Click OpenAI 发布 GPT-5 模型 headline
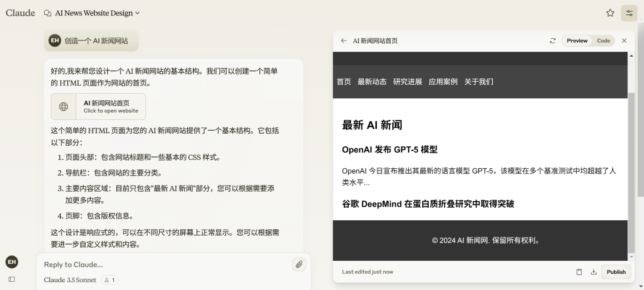644x290 pixels. 390,150
